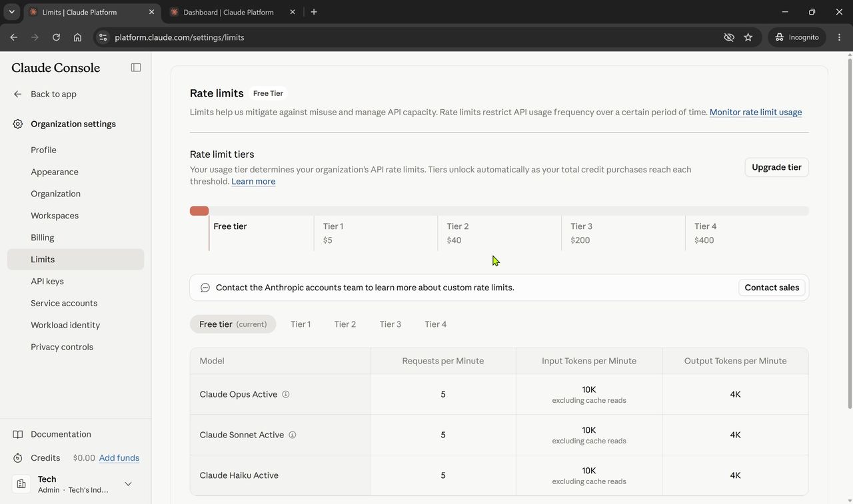Open the Chrome three-dot menu
This screenshot has height=504, width=853.
(840, 37)
